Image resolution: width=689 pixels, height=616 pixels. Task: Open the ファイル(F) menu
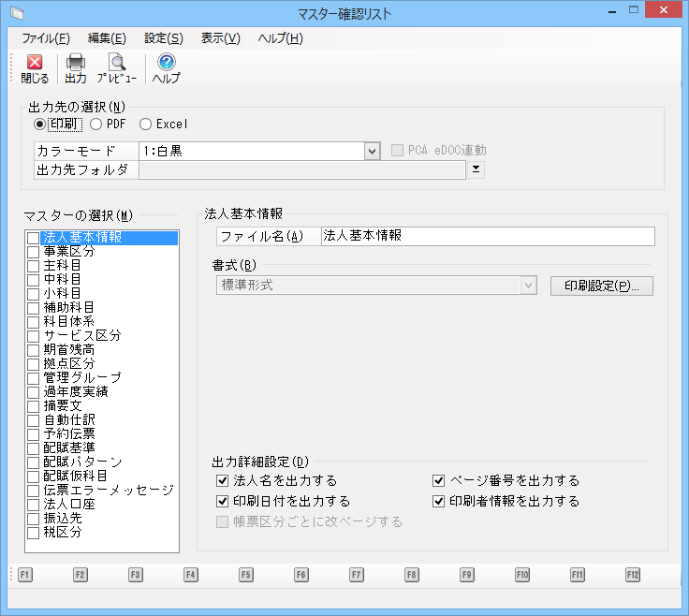click(x=45, y=38)
